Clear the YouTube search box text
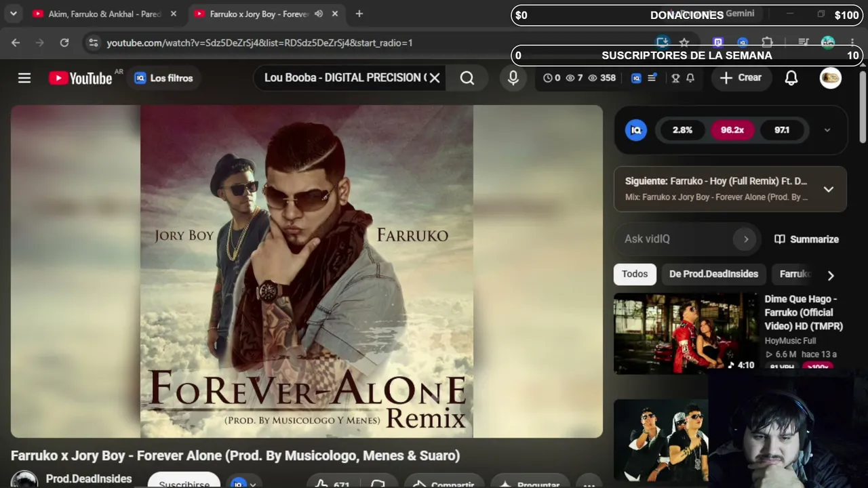This screenshot has width=868, height=488. point(435,78)
